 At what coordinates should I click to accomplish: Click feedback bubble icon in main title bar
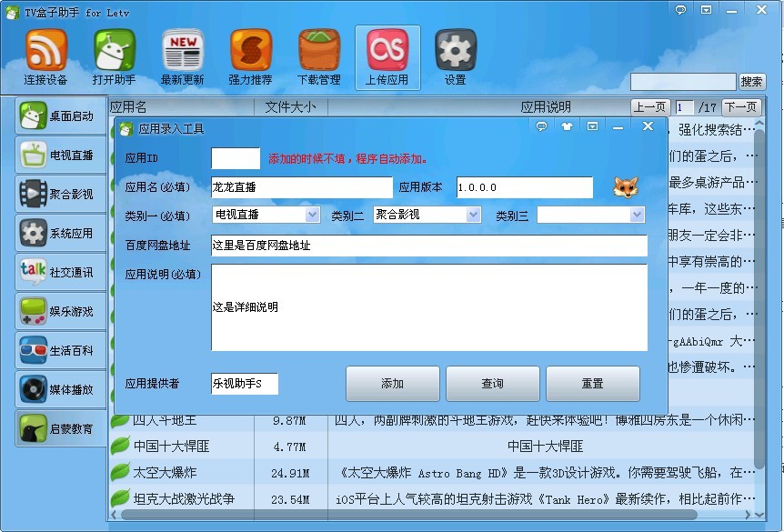point(680,9)
